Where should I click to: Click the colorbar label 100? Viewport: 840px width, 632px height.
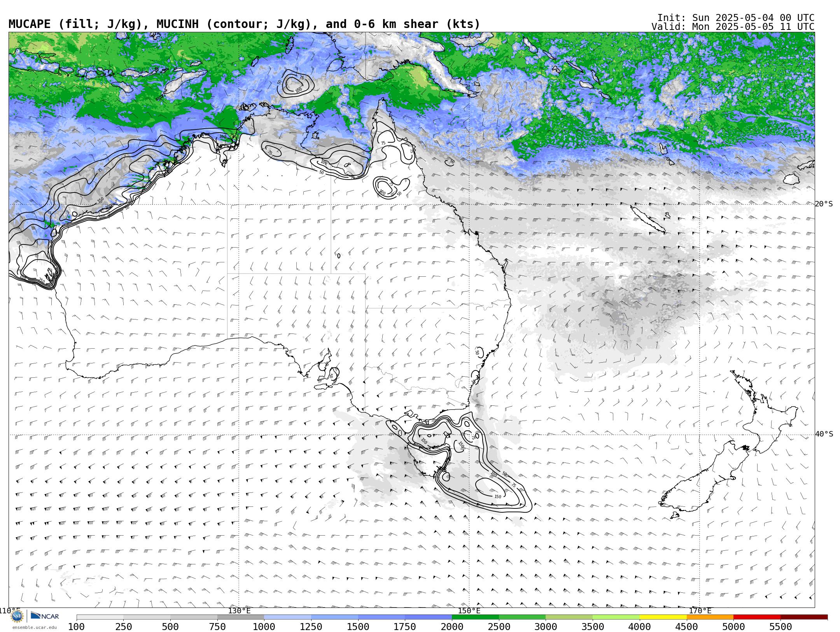click(x=76, y=627)
